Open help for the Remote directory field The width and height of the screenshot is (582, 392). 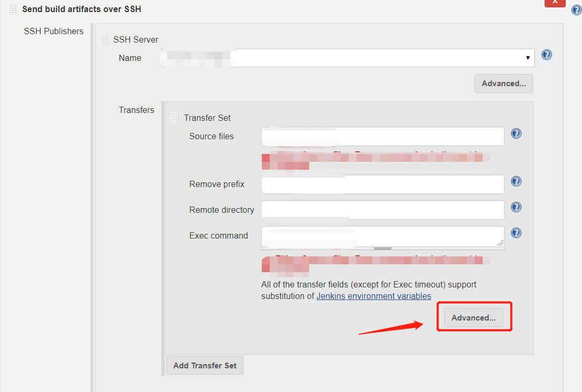pos(516,207)
